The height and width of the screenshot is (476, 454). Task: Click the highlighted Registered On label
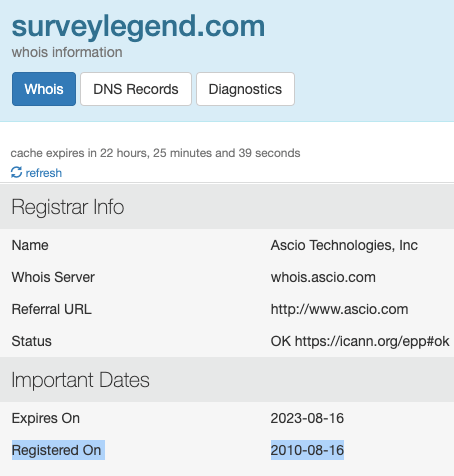56,450
